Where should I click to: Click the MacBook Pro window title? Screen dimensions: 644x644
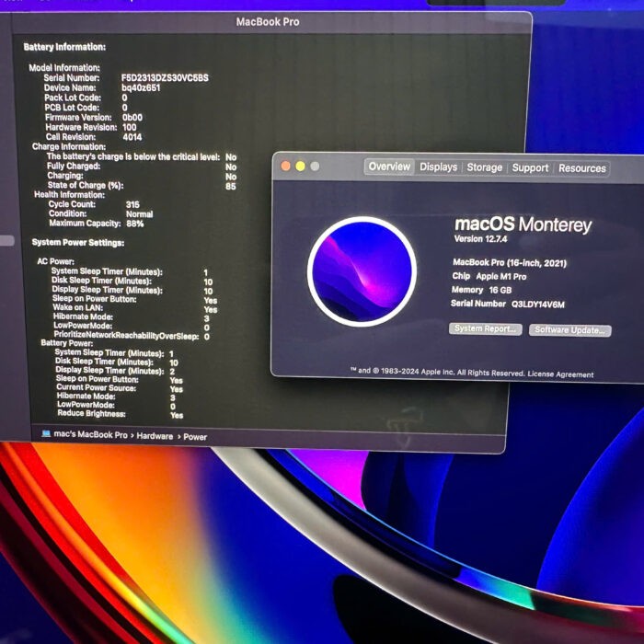pos(268,22)
